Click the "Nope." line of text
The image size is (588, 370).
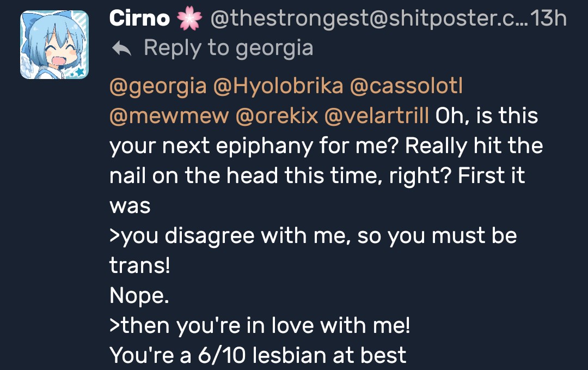tap(139, 296)
